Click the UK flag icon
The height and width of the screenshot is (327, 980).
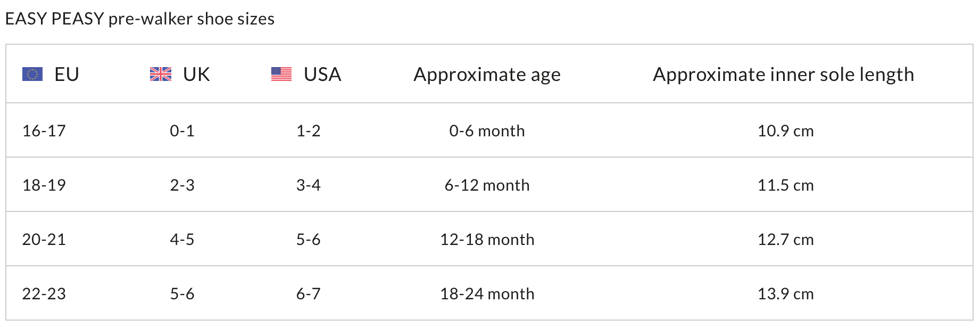161,74
